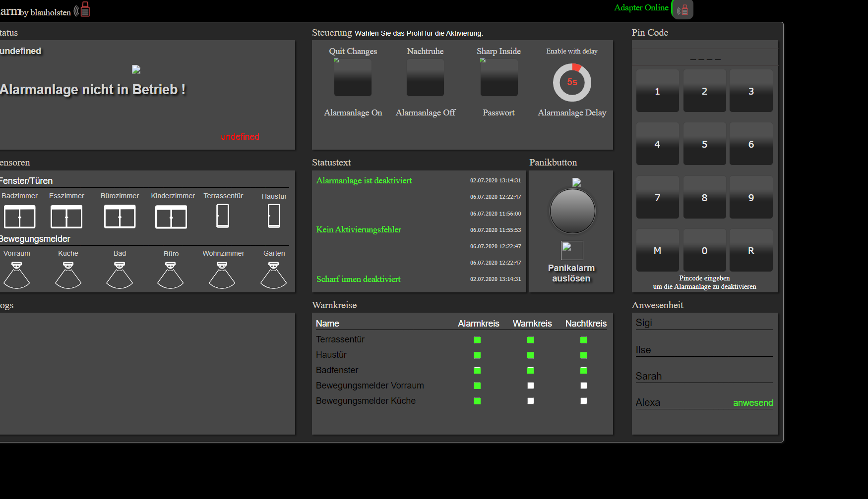868x499 pixels.
Task: Select the Küche motion detector icon
Action: click(x=68, y=275)
